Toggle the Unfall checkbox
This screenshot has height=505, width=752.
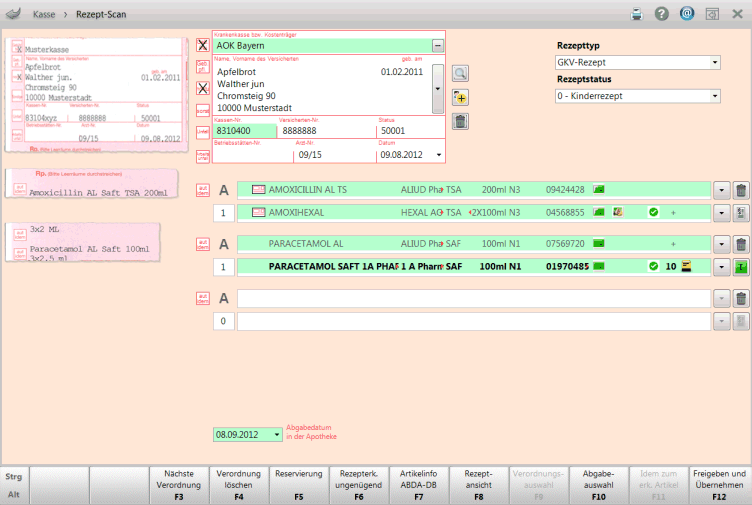point(203,132)
